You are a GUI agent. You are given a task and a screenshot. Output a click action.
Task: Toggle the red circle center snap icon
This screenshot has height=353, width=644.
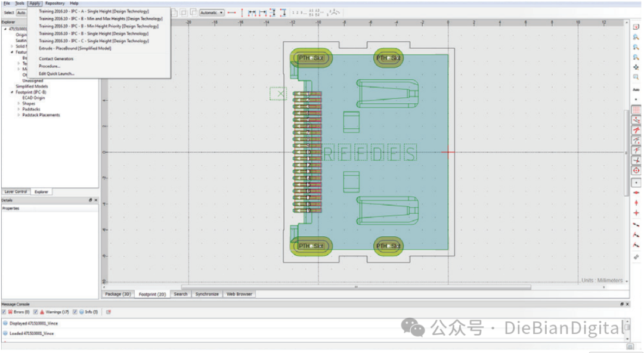pos(636,170)
